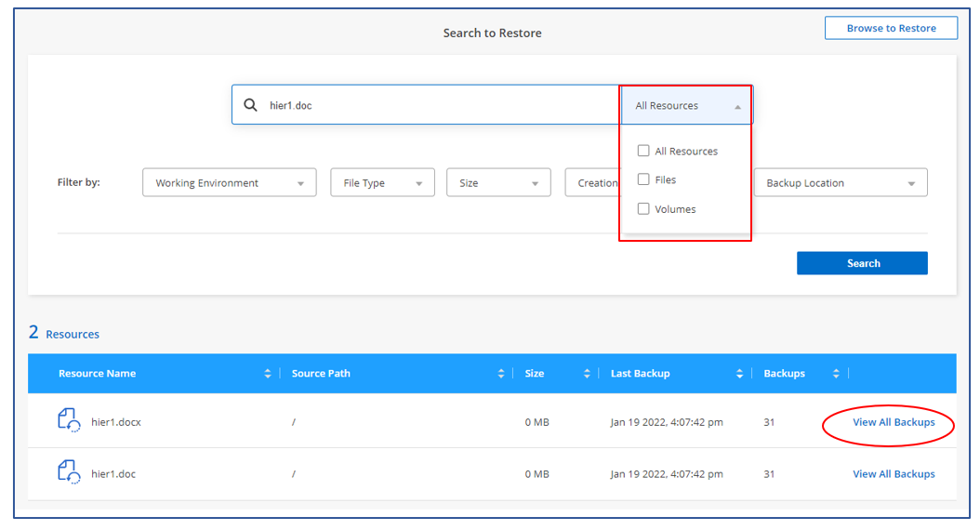Expand the Backup Location filter dropdown
Screen dimensions: 980x530
coord(841,182)
